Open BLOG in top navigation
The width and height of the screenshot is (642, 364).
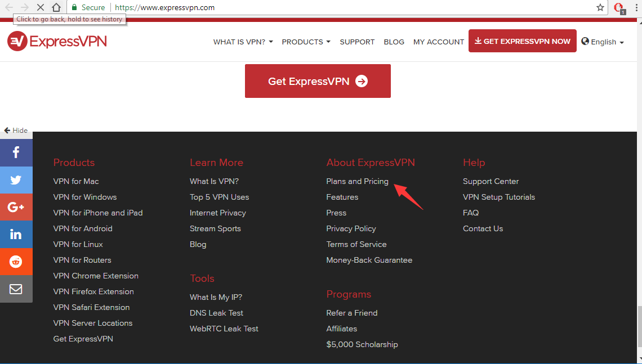tap(394, 42)
